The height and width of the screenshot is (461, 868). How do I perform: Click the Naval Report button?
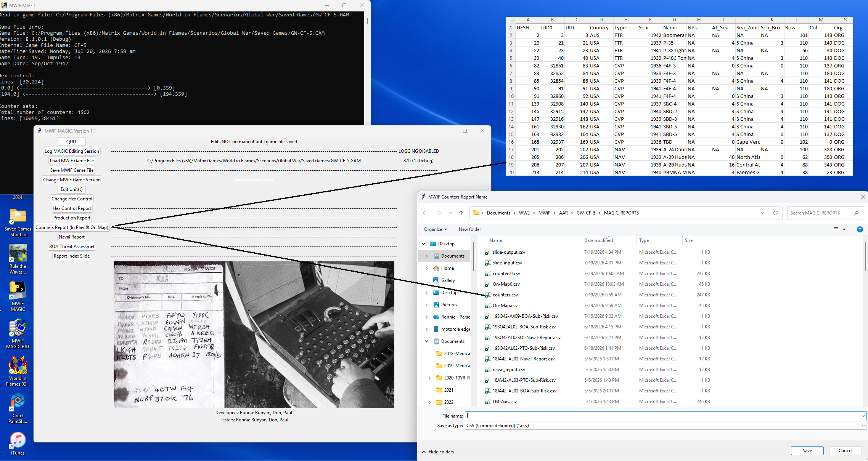(x=72, y=237)
